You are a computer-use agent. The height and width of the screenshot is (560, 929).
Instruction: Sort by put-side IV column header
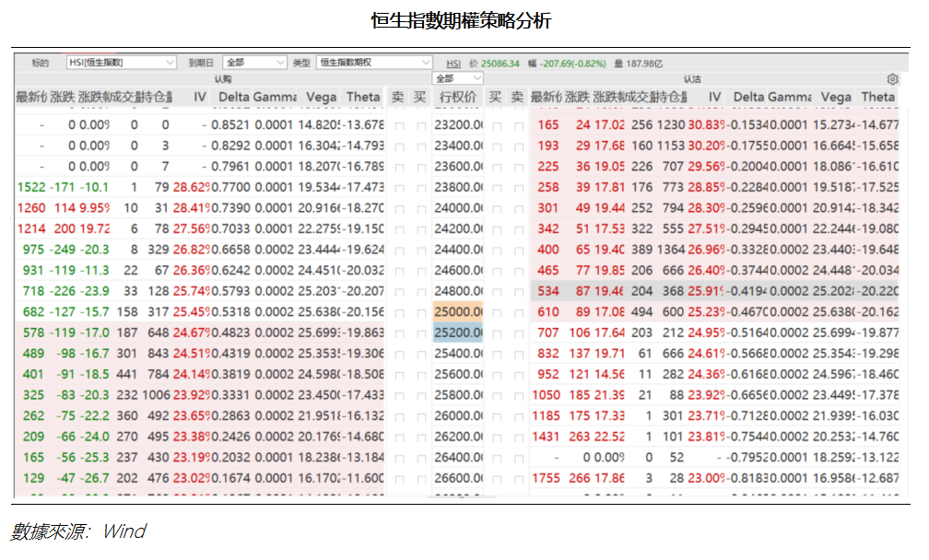[x=714, y=97]
